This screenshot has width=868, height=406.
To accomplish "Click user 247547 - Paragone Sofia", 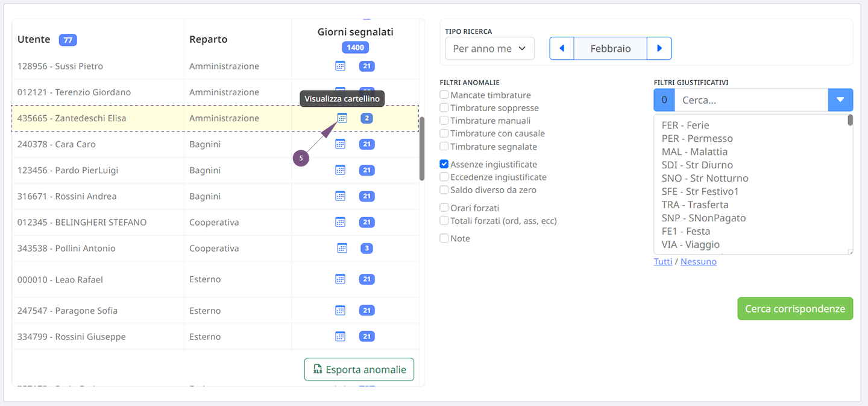I will [x=68, y=311].
